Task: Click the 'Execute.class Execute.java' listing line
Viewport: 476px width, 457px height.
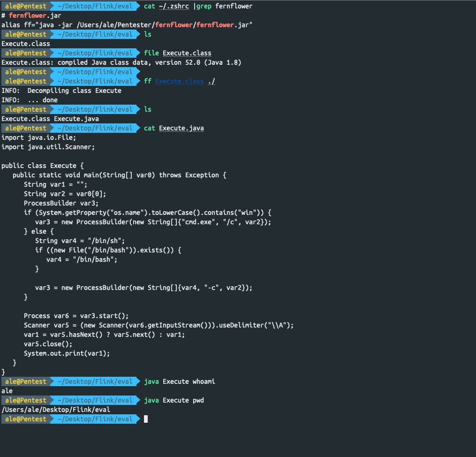Action: point(50,119)
